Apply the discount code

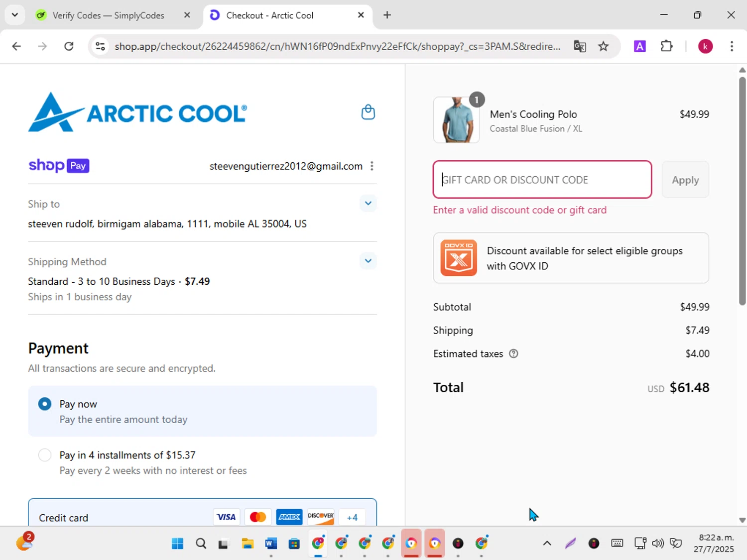click(685, 180)
